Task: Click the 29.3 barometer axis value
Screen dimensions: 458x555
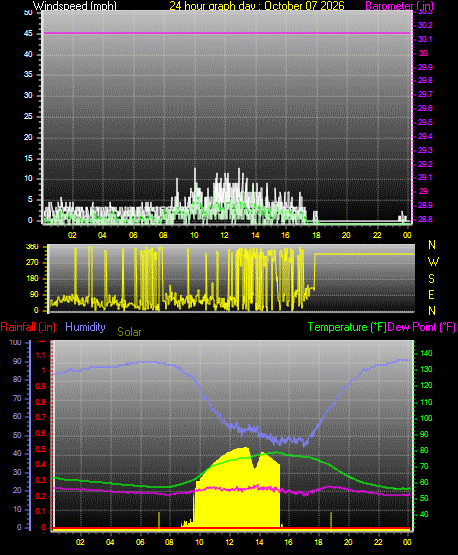Action: pos(425,150)
